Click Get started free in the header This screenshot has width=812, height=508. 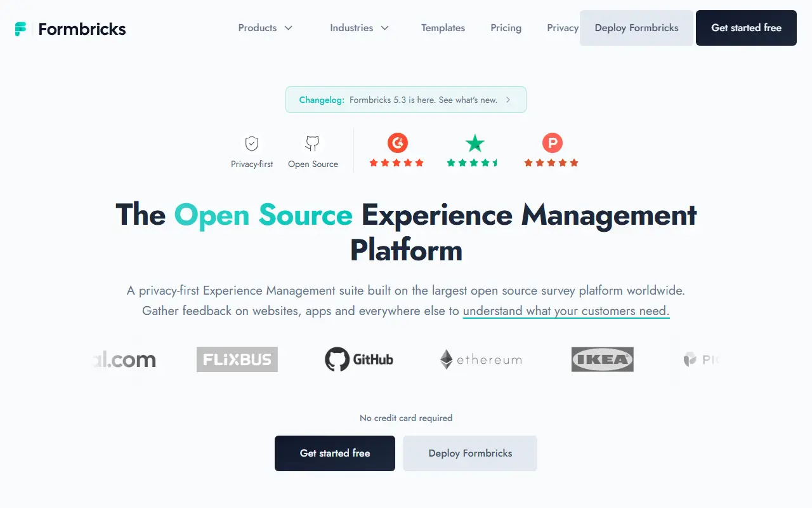pyautogui.click(x=746, y=28)
